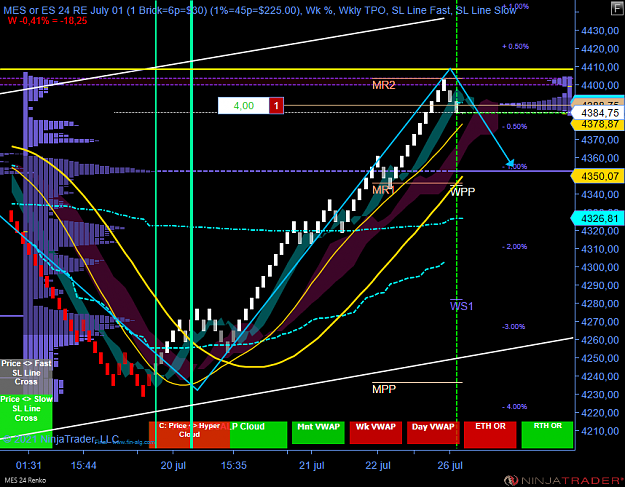
Task: Click the WS1 pivot label
Action: click(x=461, y=306)
